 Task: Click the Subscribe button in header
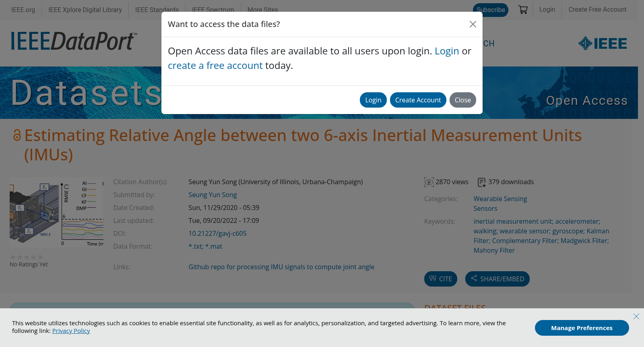click(x=491, y=10)
